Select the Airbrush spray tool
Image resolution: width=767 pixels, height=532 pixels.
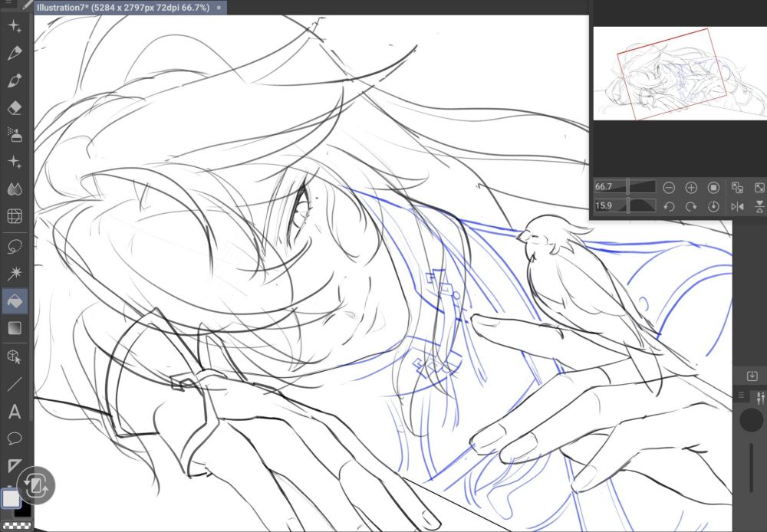pyautogui.click(x=15, y=134)
